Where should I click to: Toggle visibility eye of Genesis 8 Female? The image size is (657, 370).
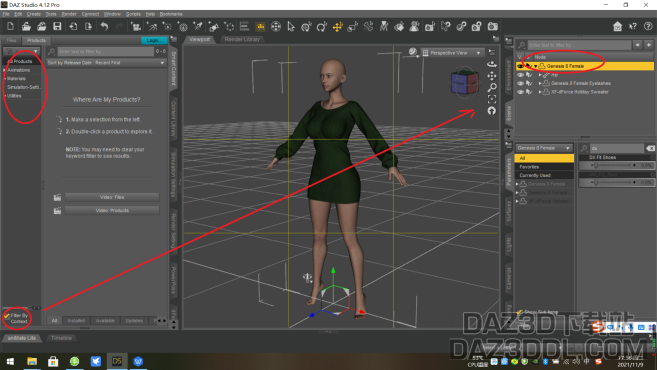click(520, 66)
